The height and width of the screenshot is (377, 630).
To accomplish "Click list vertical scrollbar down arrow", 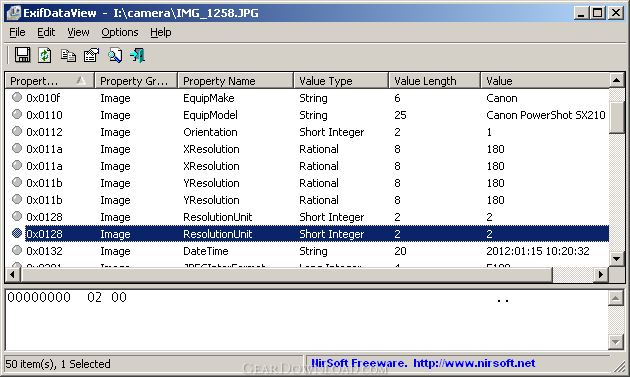I will (617, 258).
